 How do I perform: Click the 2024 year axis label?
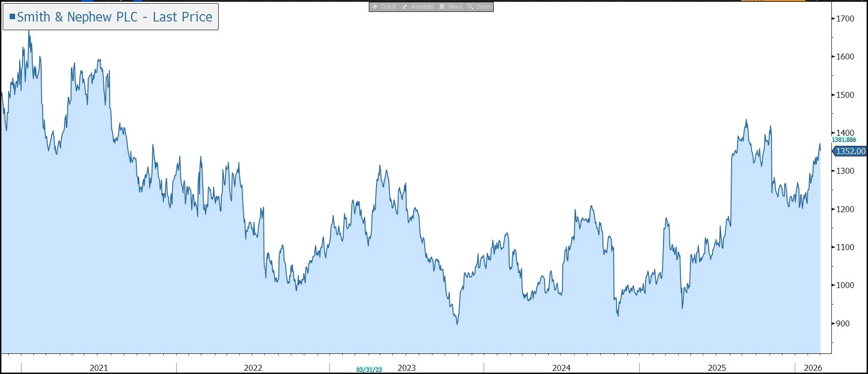561,368
